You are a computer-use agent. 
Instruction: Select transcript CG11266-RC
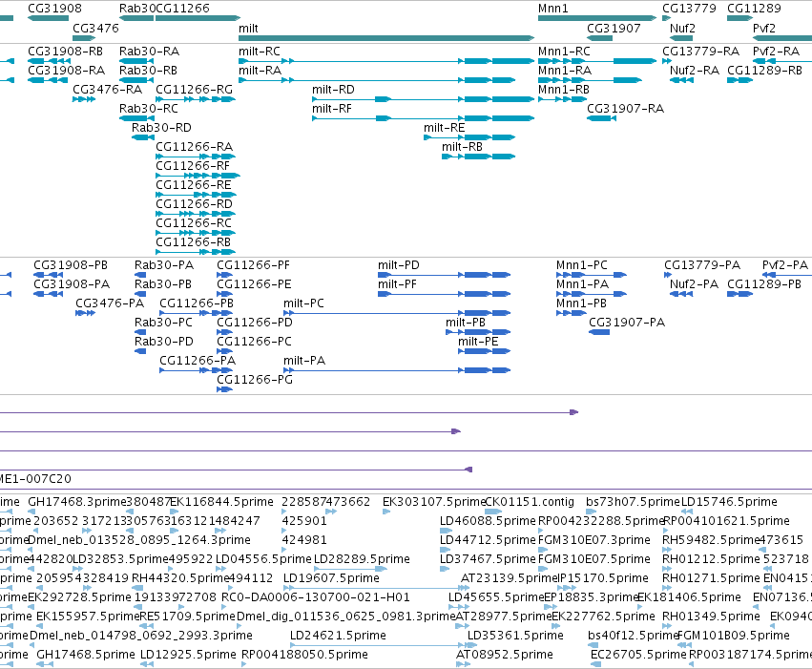(x=196, y=234)
